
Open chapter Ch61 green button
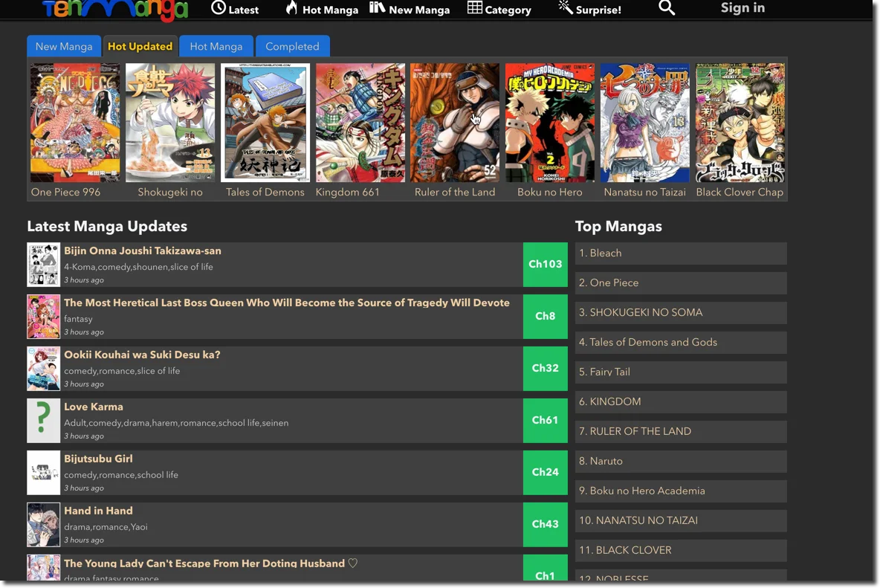pos(545,420)
